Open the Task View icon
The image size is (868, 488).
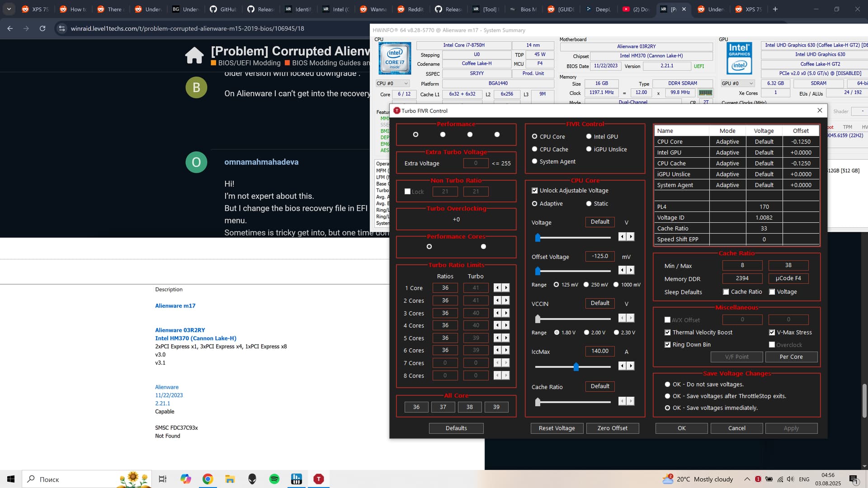[163, 479]
